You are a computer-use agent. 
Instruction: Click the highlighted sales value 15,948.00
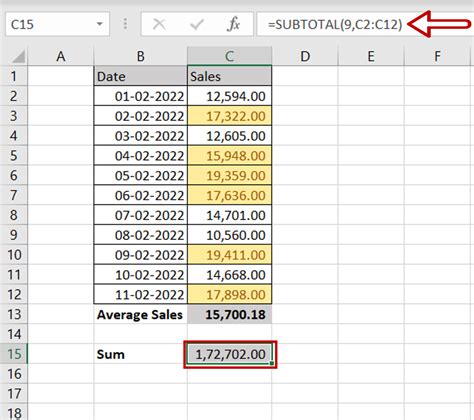(230, 156)
